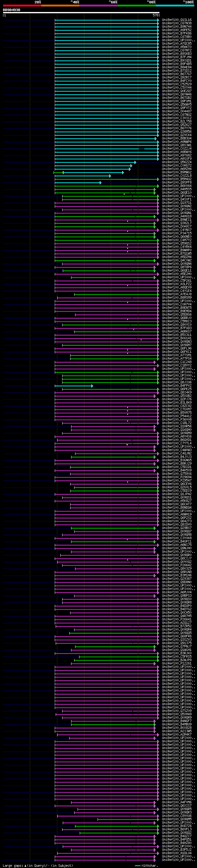Click the green ~80% identity legend bar

click(137, 6)
